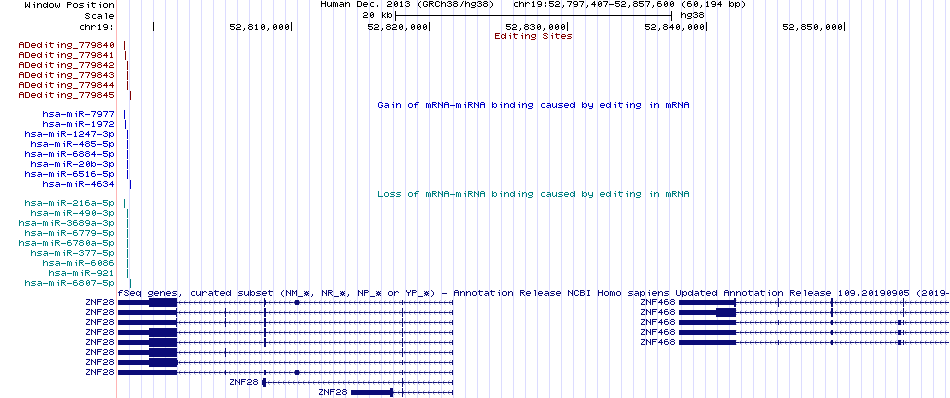
Task: Open the Editing Sites track title
Action: [x=533, y=36]
